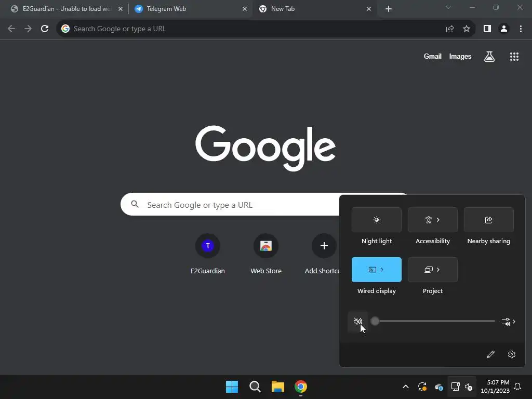Show hidden tray icons chevron
Image resolution: width=532 pixels, height=399 pixels.
405,387
